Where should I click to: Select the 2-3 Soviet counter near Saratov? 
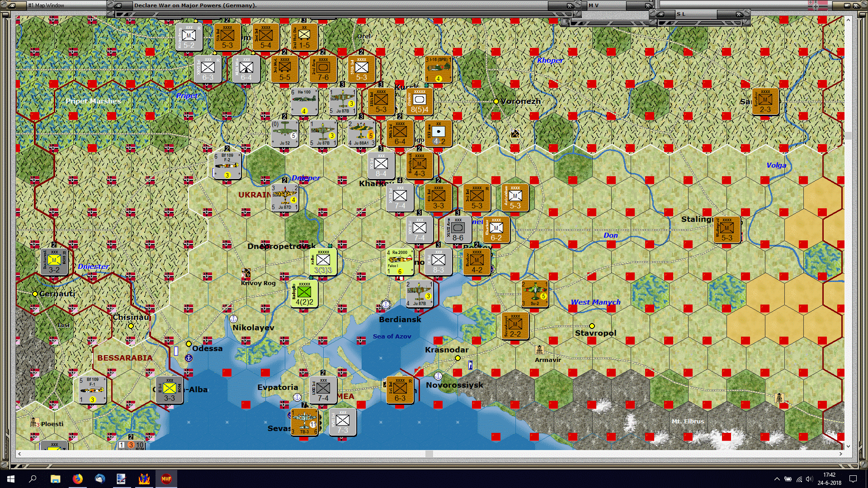[x=765, y=101]
